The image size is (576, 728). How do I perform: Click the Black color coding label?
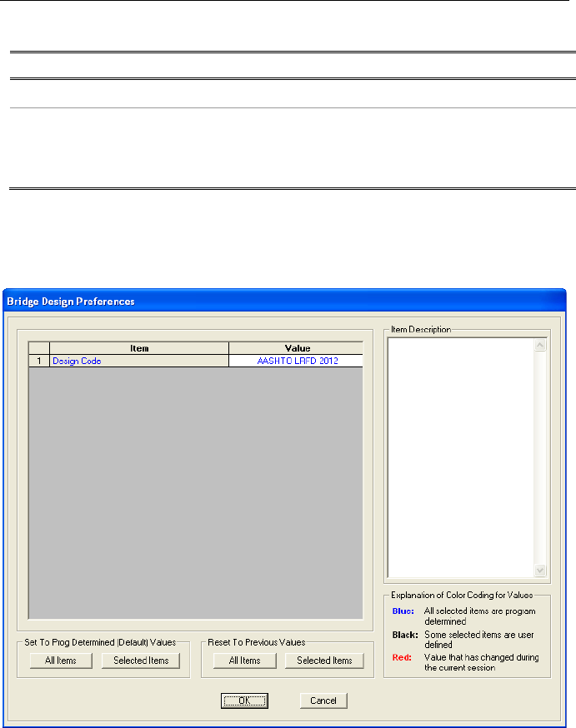(x=405, y=635)
